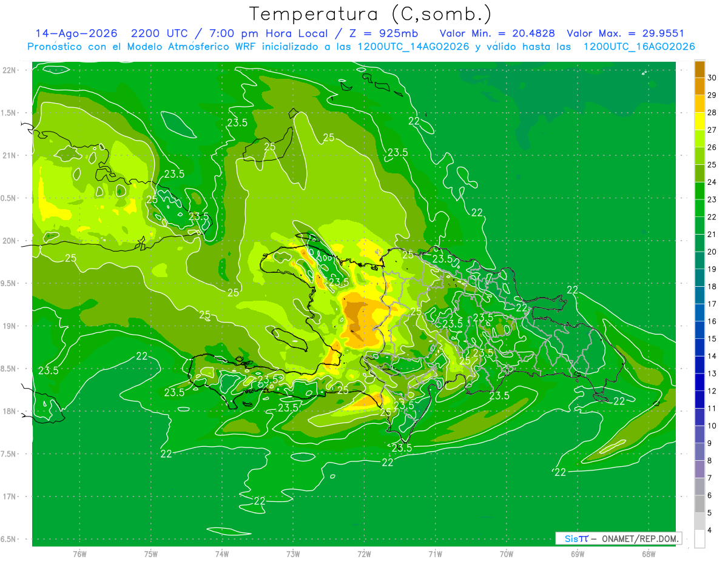Click the "69W" longitude axis label
Image resolution: width=728 pixels, height=562 pixels.
(578, 554)
